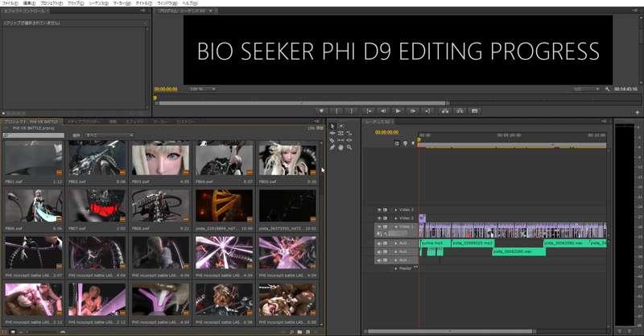The image size is (644, 336).
Task: Select the Selection arrow tool
Action: tap(332, 126)
